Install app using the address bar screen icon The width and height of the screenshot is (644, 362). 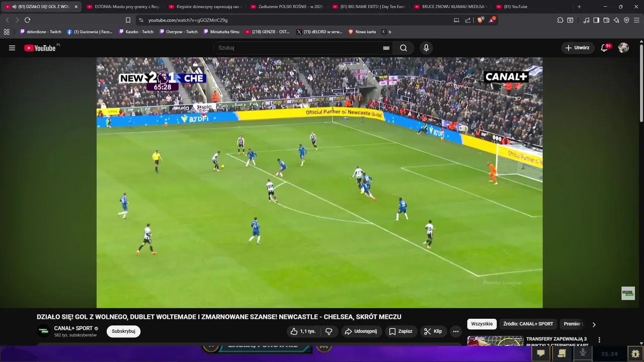[456, 20]
